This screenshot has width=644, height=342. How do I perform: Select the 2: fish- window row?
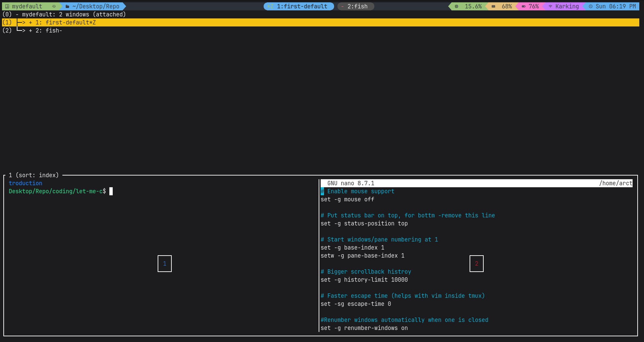[x=320, y=30]
